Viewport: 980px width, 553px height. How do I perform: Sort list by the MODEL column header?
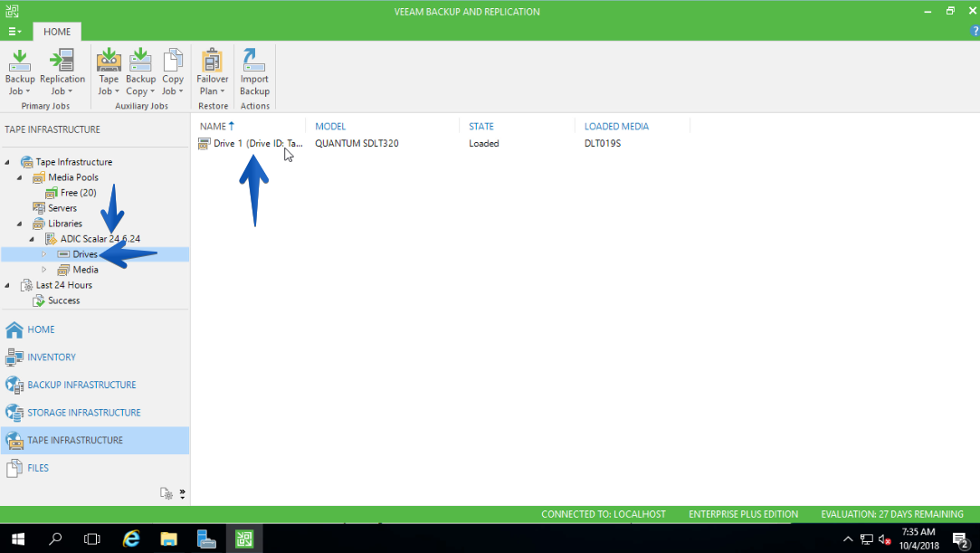click(x=330, y=126)
